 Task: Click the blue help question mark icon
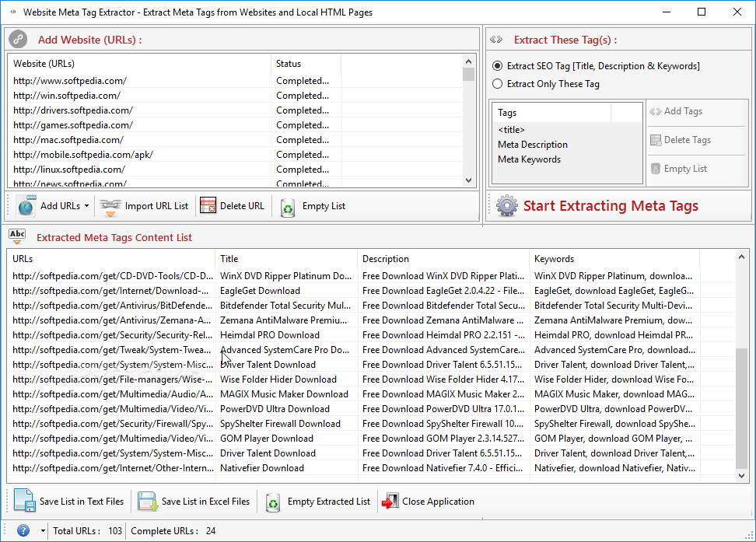[x=23, y=530]
